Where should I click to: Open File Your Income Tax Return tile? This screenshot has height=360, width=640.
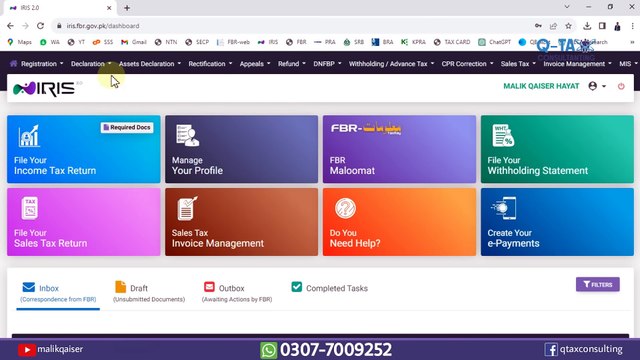[x=84, y=149]
